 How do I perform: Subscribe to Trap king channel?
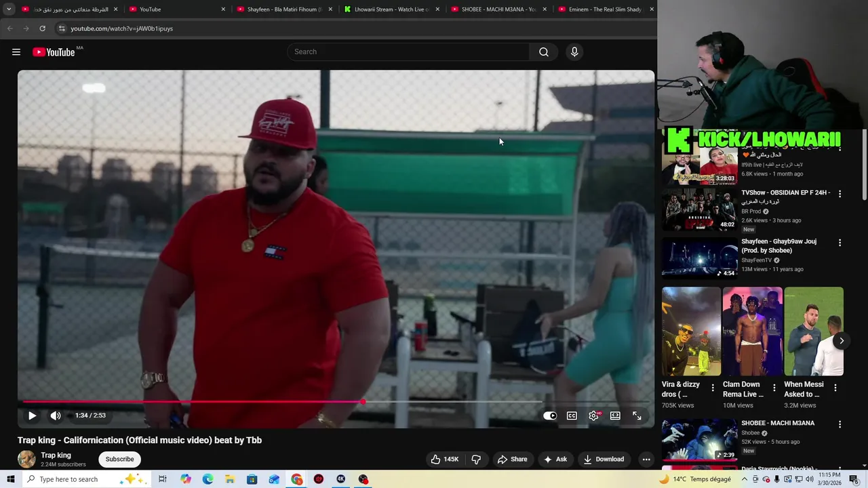(x=119, y=459)
